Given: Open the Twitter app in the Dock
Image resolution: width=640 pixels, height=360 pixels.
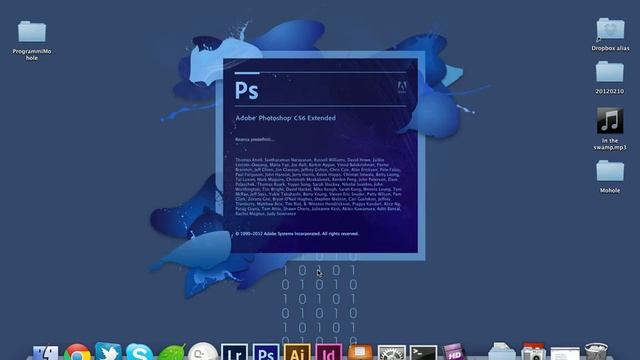Looking at the screenshot, I should pos(108,352).
